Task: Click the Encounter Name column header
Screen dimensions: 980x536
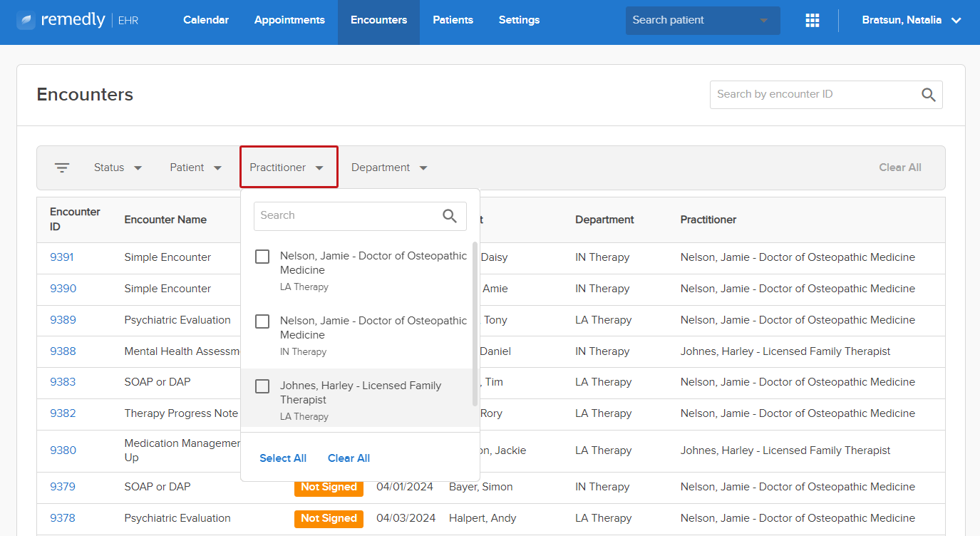Action: click(x=165, y=220)
